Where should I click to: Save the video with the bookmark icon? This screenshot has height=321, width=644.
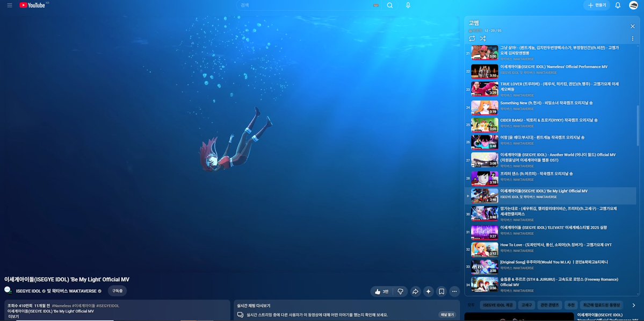[442, 291]
